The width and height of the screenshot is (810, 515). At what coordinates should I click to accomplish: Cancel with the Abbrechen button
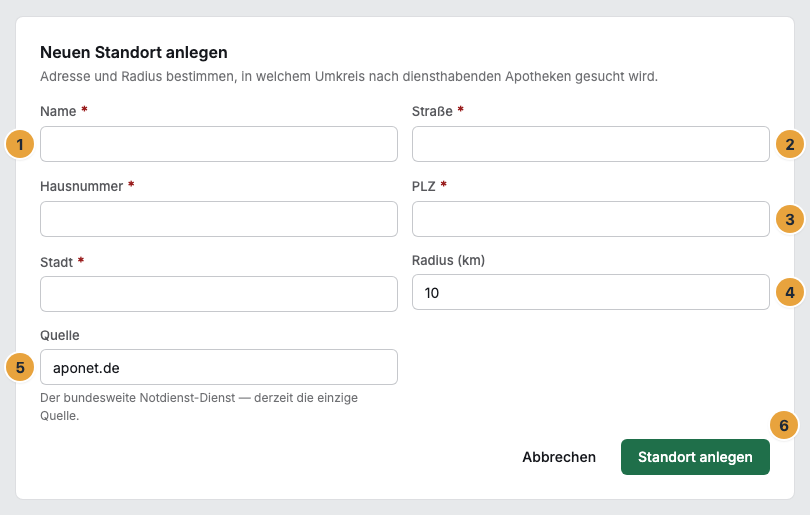coord(559,457)
